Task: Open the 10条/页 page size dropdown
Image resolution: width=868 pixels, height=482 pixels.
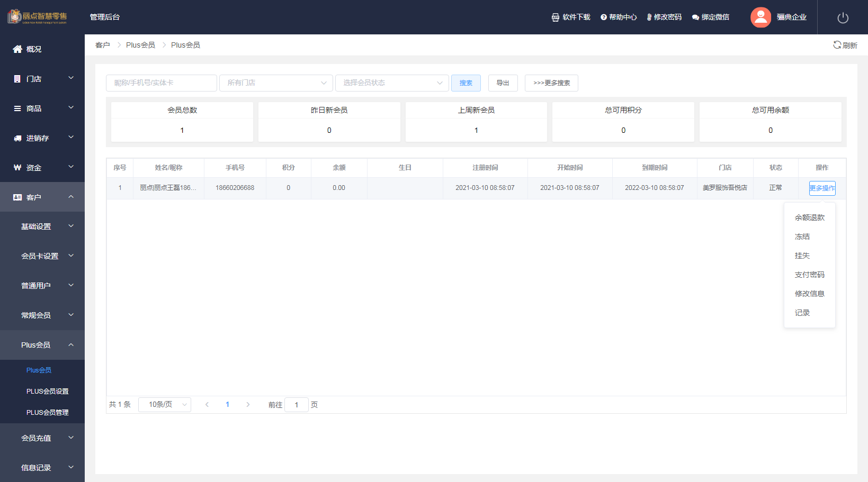Action: tap(165, 405)
